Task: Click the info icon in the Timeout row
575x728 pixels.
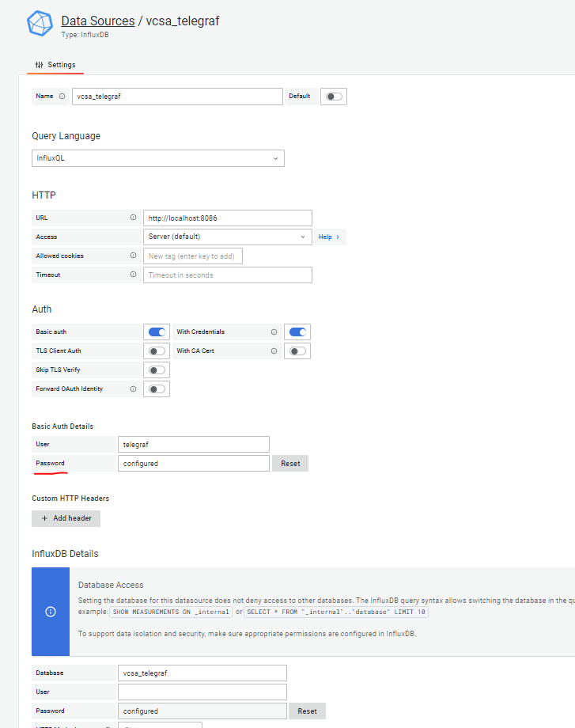Action: 133,275
